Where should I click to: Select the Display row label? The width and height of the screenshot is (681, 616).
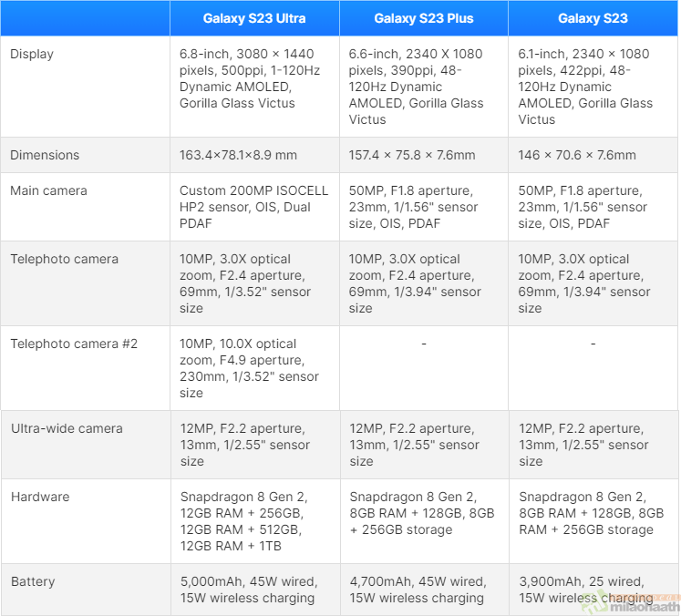point(32,54)
